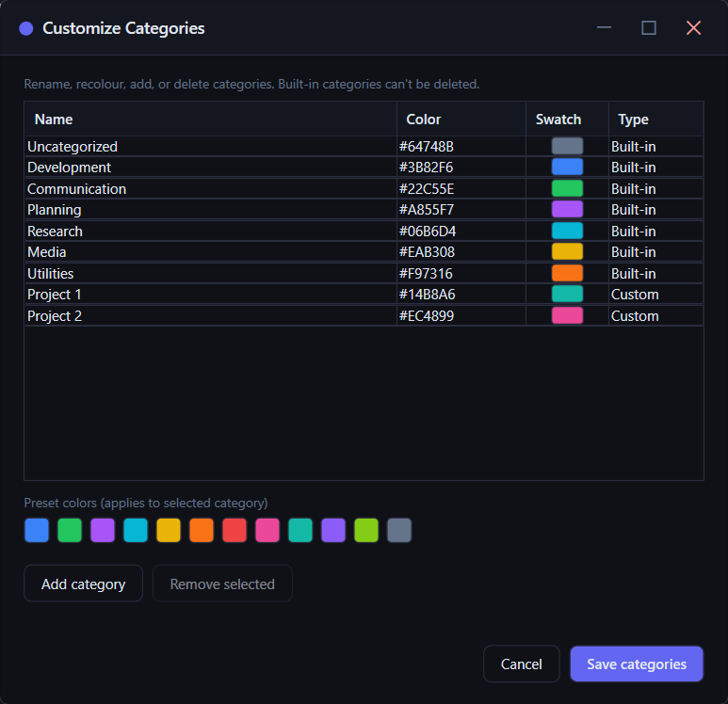Click the #A855F7 color cell
Viewport: 728px width, 704px height.
pos(461,209)
